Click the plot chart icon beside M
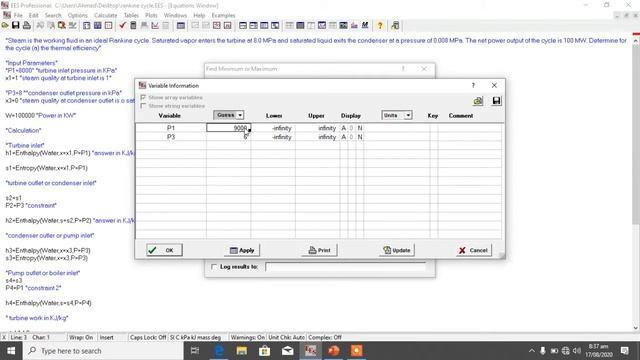This screenshot has height=360, width=640. point(354,25)
